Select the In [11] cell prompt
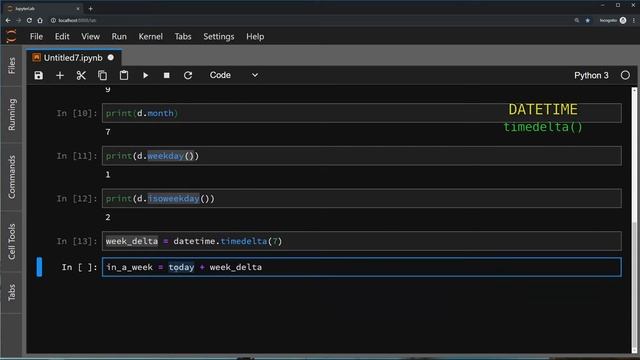 77,156
